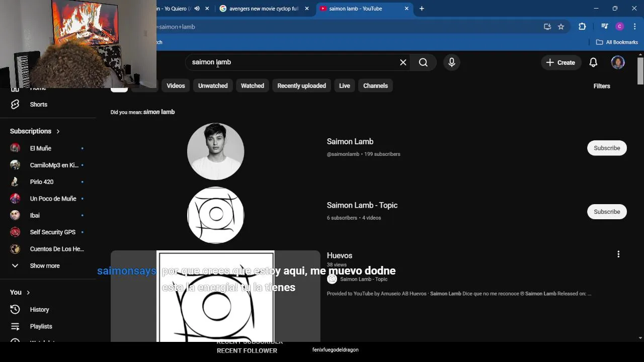Viewport: 644px width, 362px height.
Task: Open the Chrome extensions puzzle icon
Action: (x=582, y=27)
